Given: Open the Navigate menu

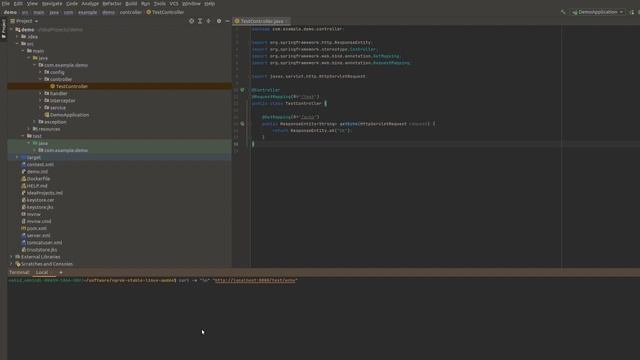Looking at the screenshot, I should (52, 4).
